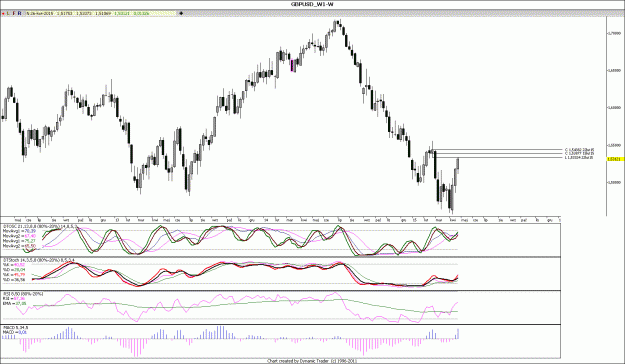Click the latest rightmost weekly candle

(x=458, y=165)
